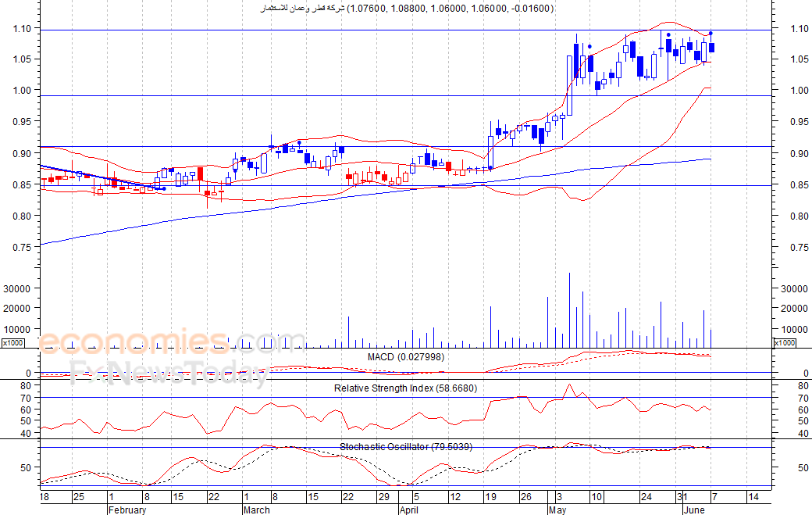The height and width of the screenshot is (515, 812).
Task: Click 1.05 on the right price axis
Action: [x=799, y=59]
